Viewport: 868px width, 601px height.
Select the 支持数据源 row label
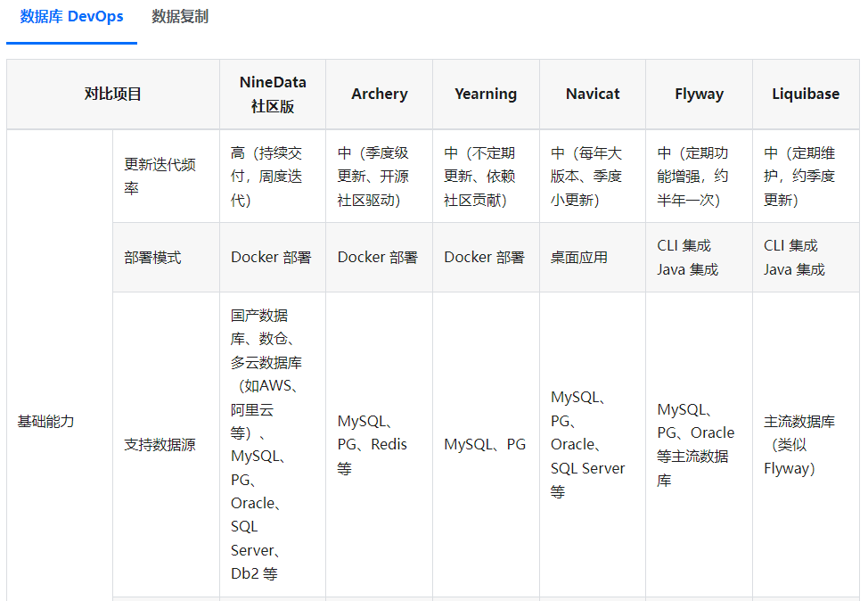tap(166, 445)
